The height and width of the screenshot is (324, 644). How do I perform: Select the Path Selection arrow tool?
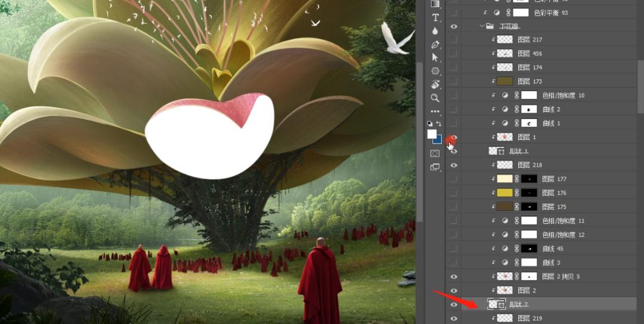click(x=435, y=57)
